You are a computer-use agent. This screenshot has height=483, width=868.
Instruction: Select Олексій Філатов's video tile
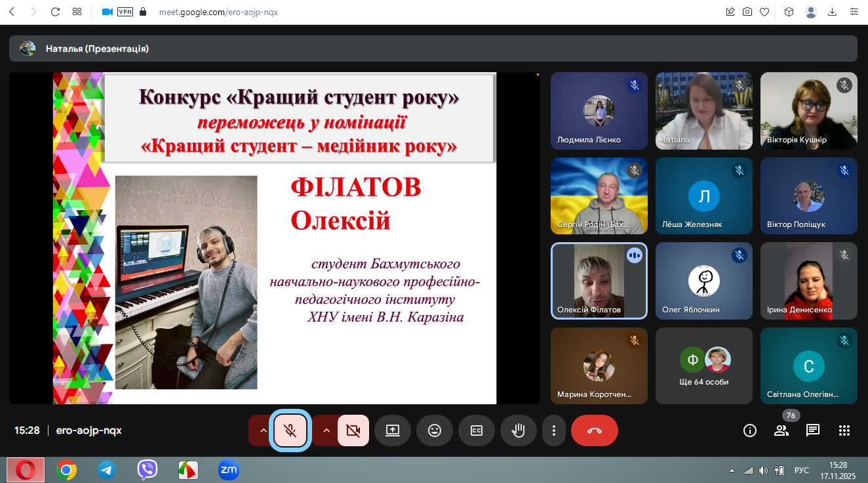[599, 281]
